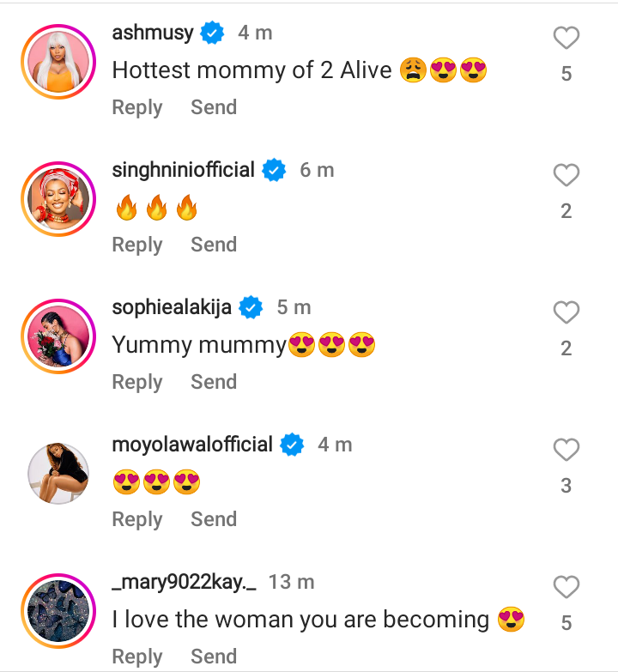The image size is (618, 672).
Task: Open ashmusy username link
Action: (x=153, y=33)
